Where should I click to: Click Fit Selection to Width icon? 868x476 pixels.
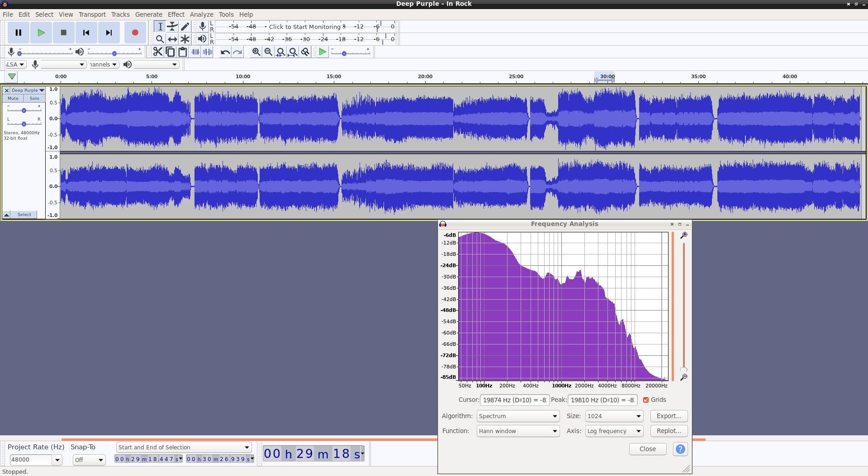[x=280, y=52]
